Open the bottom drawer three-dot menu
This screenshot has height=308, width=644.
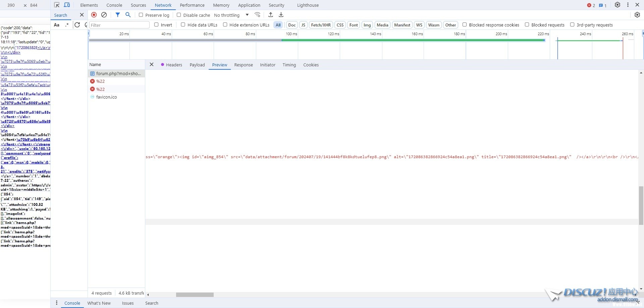(56, 303)
